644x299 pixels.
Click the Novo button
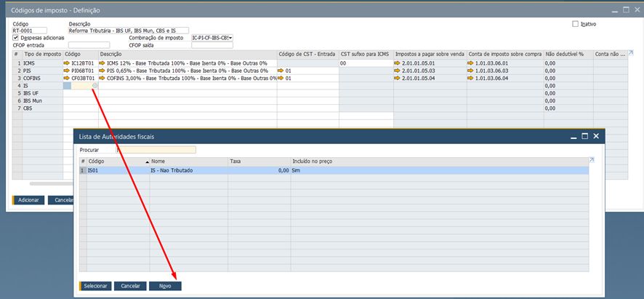tap(165, 286)
